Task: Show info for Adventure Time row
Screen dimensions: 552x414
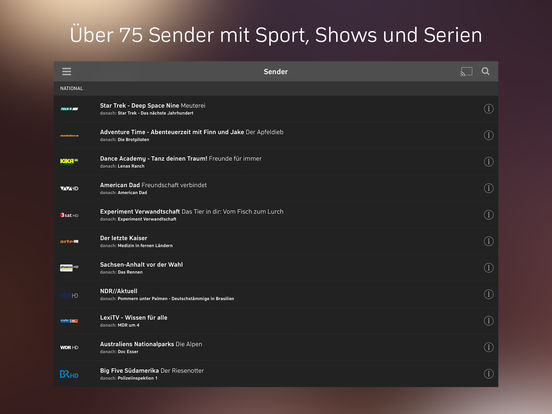Action: pos(488,135)
